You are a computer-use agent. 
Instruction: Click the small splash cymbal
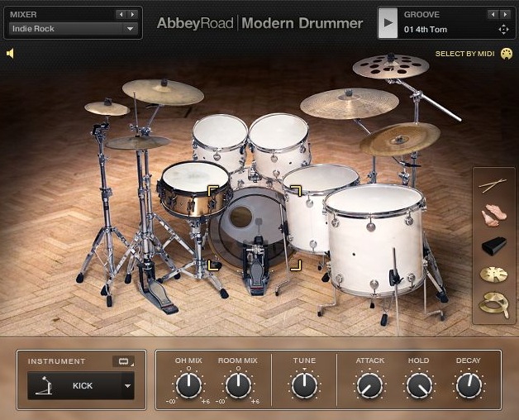[107, 108]
